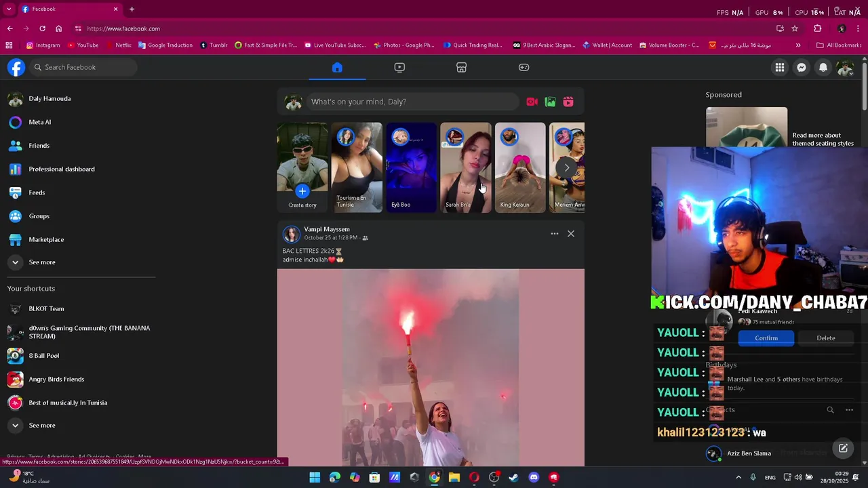Go back in Chrome
The image size is (868, 488).
pyautogui.click(x=10, y=28)
